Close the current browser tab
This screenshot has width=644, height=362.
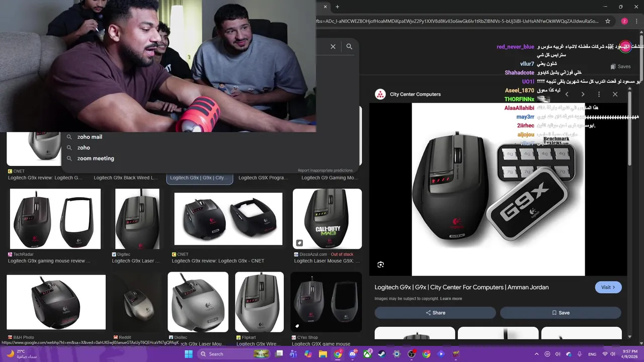coord(325,7)
